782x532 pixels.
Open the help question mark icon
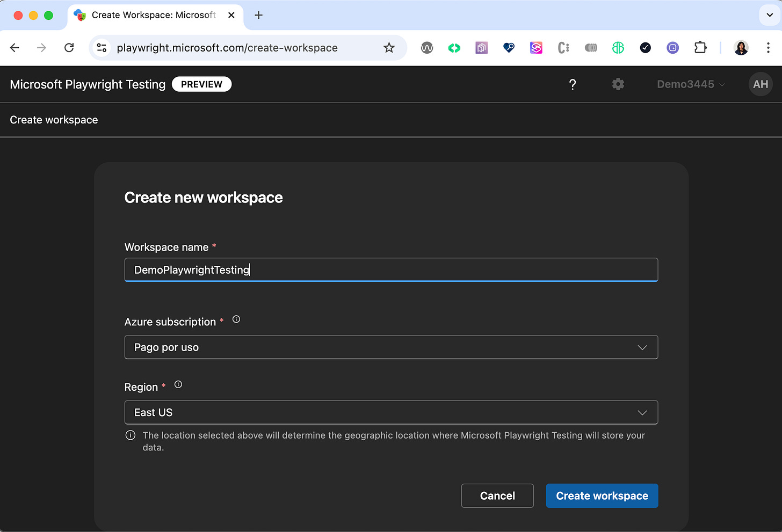pos(573,84)
